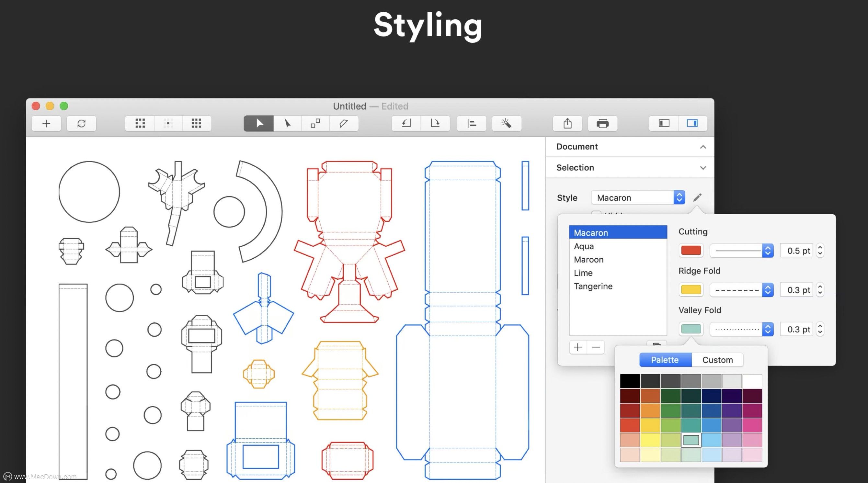Open the Style Macaron dropdown
Image resolution: width=868 pixels, height=483 pixels.
638,197
